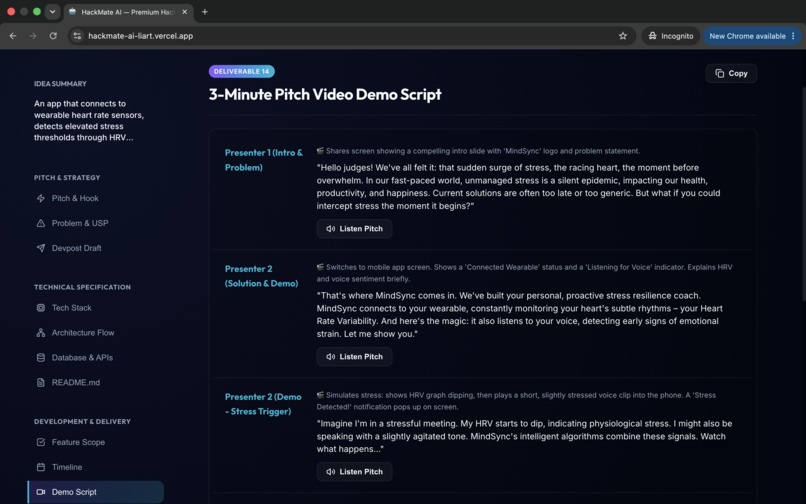Click the page vertical scrollbar
806x504 pixels.
(803, 193)
